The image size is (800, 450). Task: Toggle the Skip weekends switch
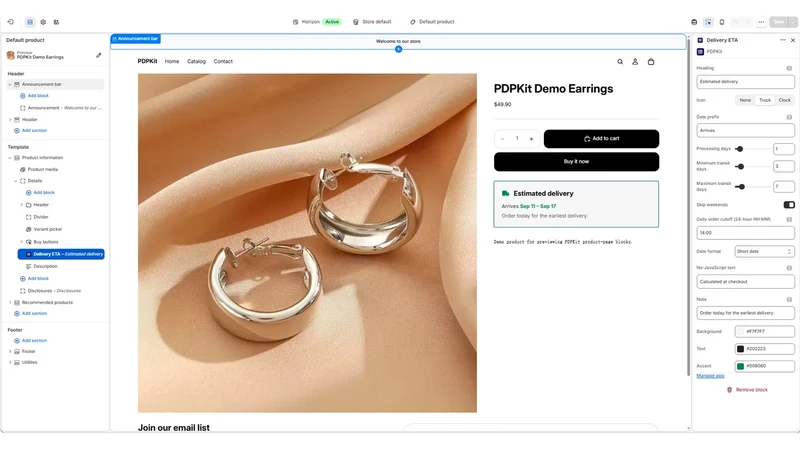click(x=789, y=205)
